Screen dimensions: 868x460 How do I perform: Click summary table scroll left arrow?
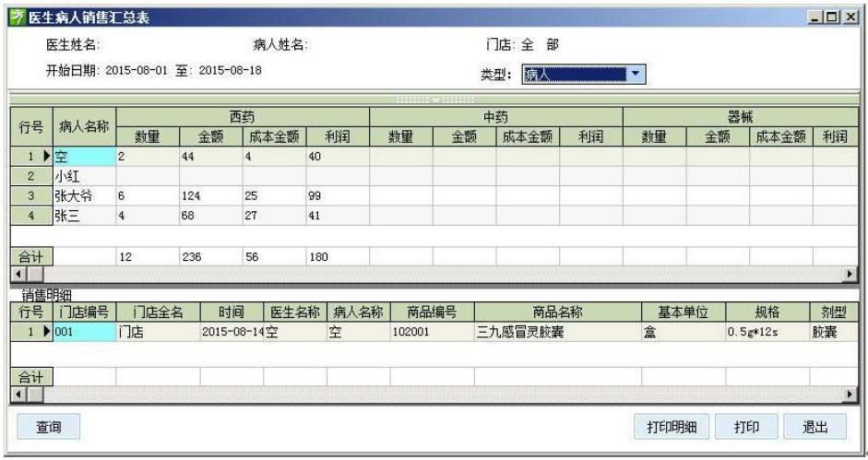click(18, 274)
